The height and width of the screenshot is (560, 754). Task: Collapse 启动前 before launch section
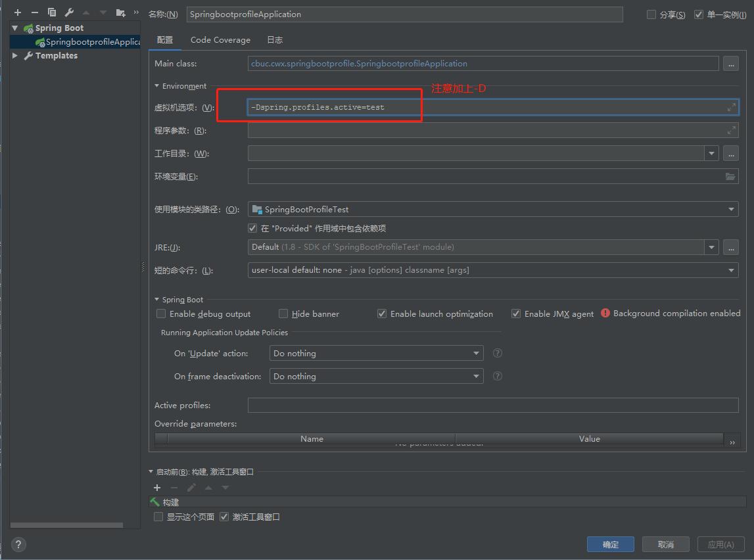151,471
